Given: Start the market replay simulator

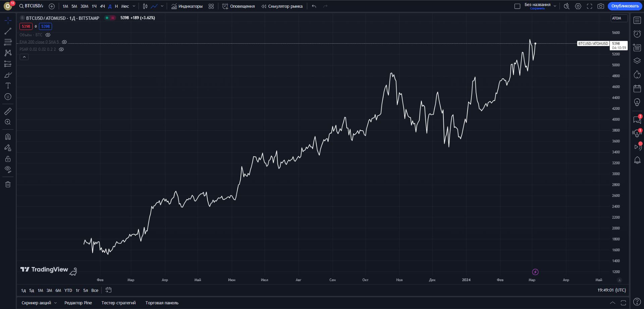Looking at the screenshot, I should (x=282, y=6).
